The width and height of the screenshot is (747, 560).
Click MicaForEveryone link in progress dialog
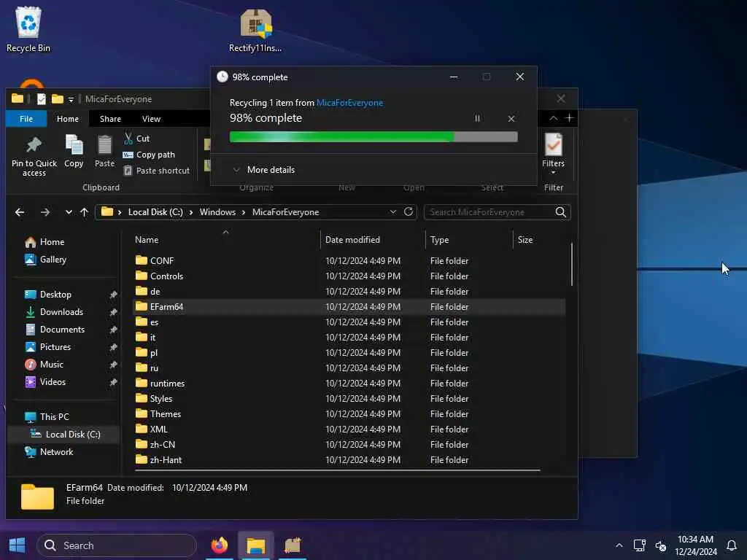point(349,103)
